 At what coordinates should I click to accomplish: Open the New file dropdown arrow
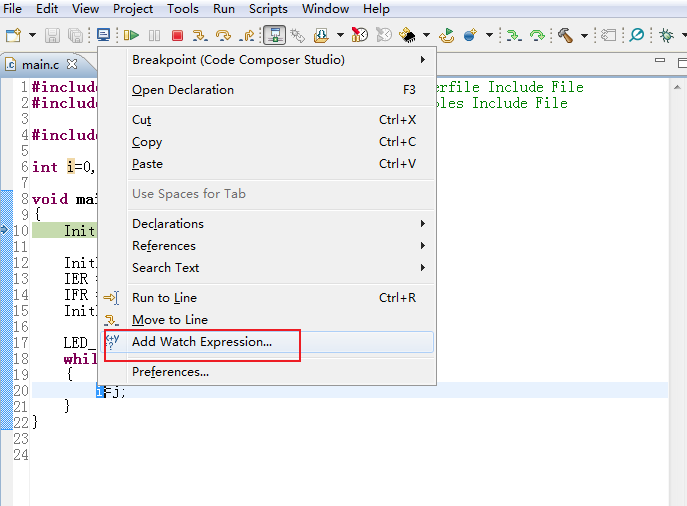(32, 35)
